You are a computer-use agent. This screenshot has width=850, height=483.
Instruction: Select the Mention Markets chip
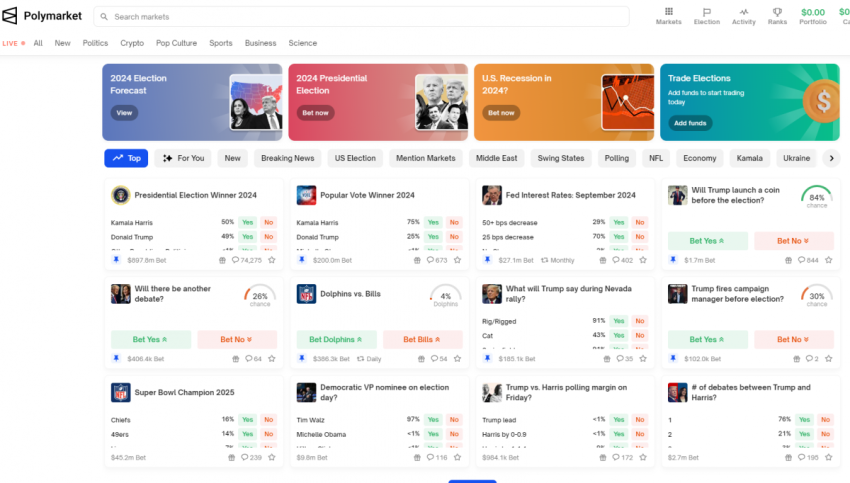click(x=426, y=158)
